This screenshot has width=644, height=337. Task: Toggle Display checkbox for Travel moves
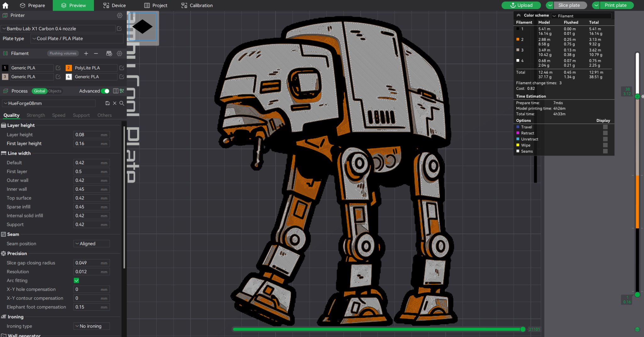point(605,127)
